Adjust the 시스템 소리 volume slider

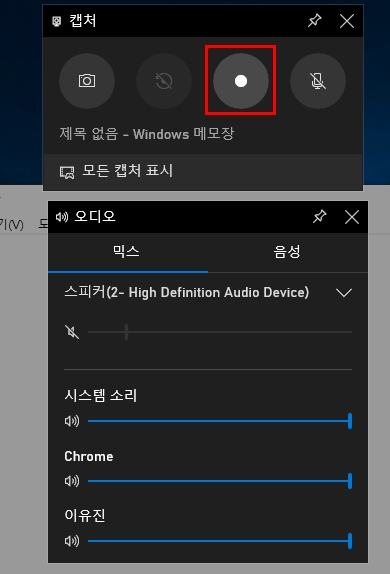pos(220,421)
